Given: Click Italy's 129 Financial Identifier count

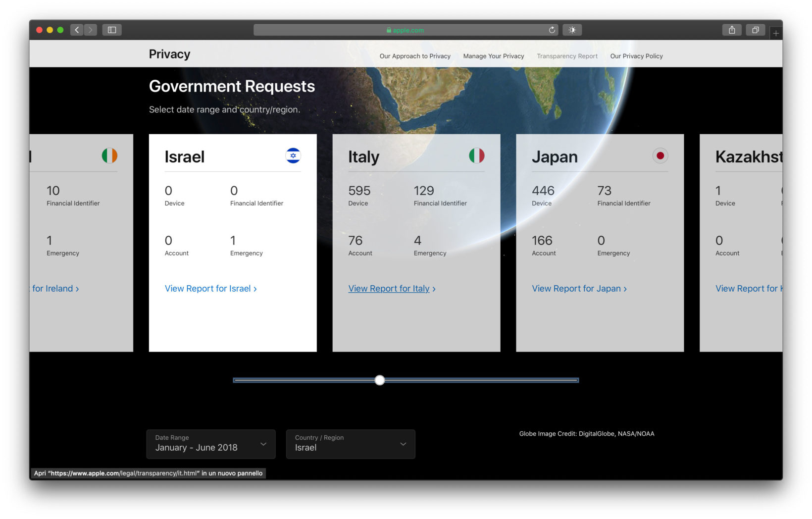Looking at the screenshot, I should click(x=424, y=191).
